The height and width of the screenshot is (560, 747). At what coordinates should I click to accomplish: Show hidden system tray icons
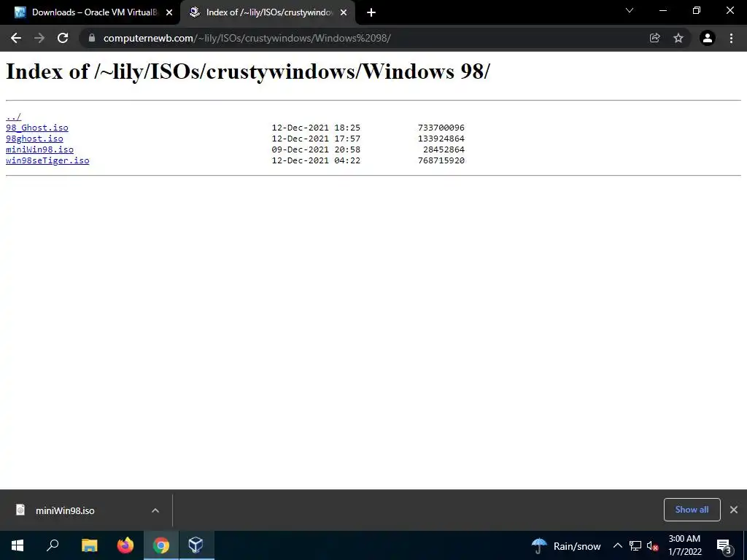[x=617, y=545]
